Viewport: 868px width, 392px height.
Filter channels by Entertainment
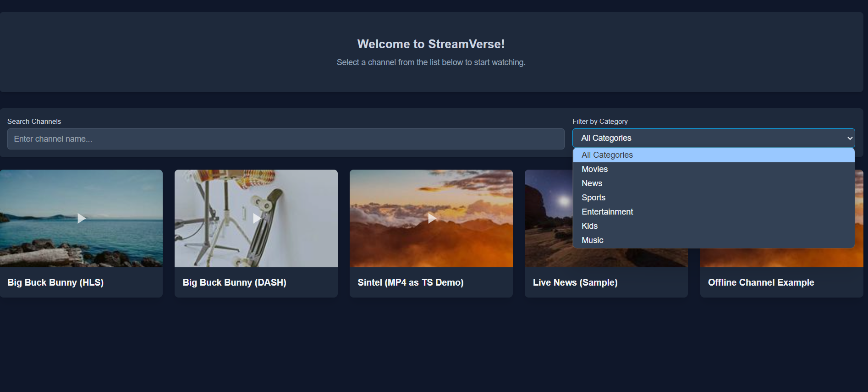point(607,212)
